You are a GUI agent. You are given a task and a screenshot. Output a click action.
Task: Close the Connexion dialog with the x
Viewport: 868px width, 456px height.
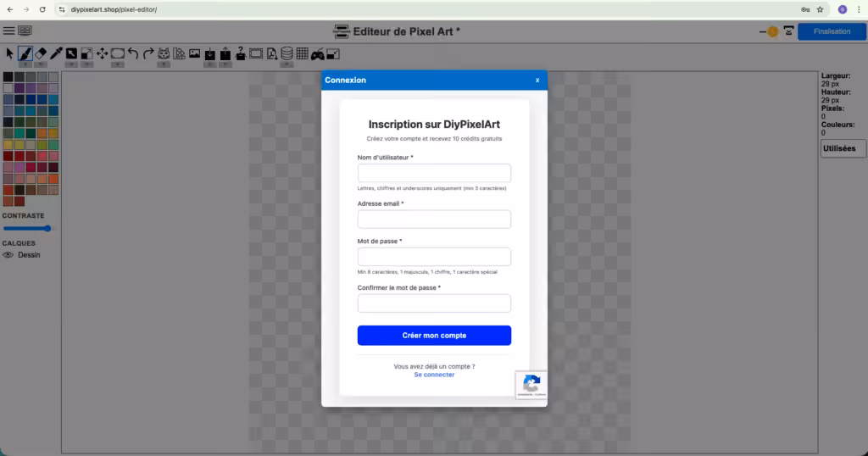(x=537, y=81)
